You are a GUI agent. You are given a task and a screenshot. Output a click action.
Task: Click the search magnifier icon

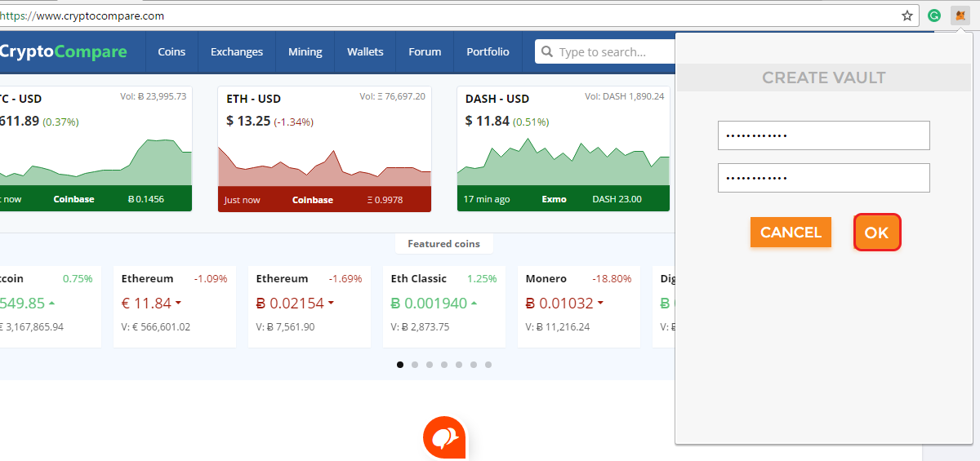pos(547,52)
